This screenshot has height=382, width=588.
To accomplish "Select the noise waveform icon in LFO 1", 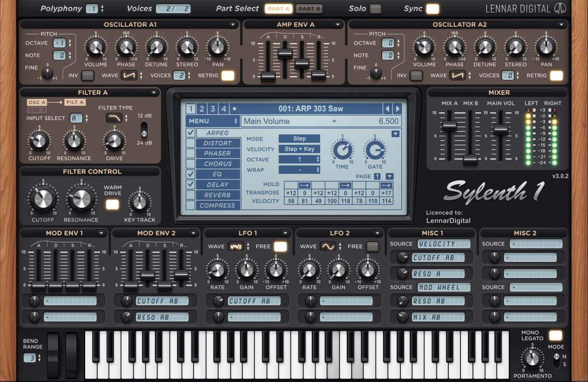I will 236,246.
